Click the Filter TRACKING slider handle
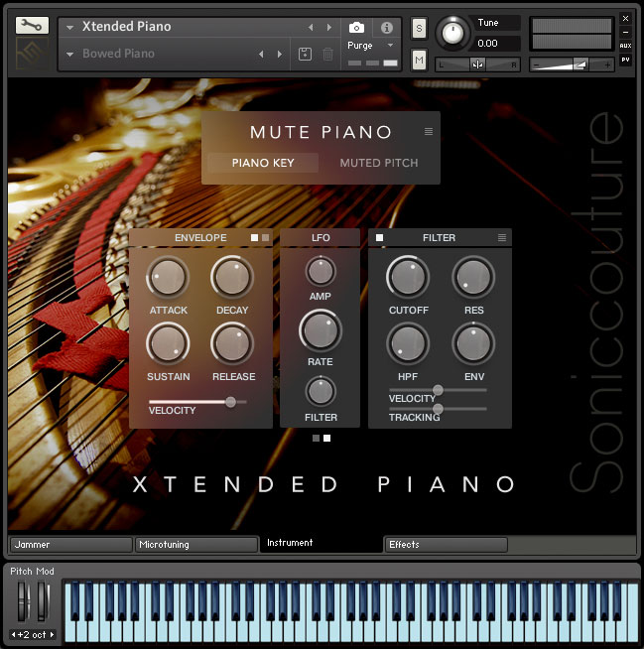The height and width of the screenshot is (649, 644). 438,409
